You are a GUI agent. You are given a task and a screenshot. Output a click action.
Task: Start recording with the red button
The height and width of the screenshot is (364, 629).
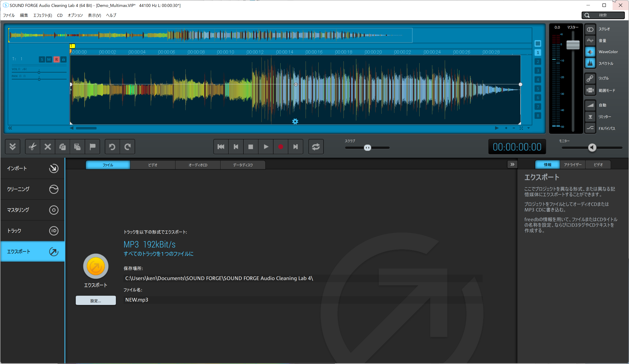[281, 147]
